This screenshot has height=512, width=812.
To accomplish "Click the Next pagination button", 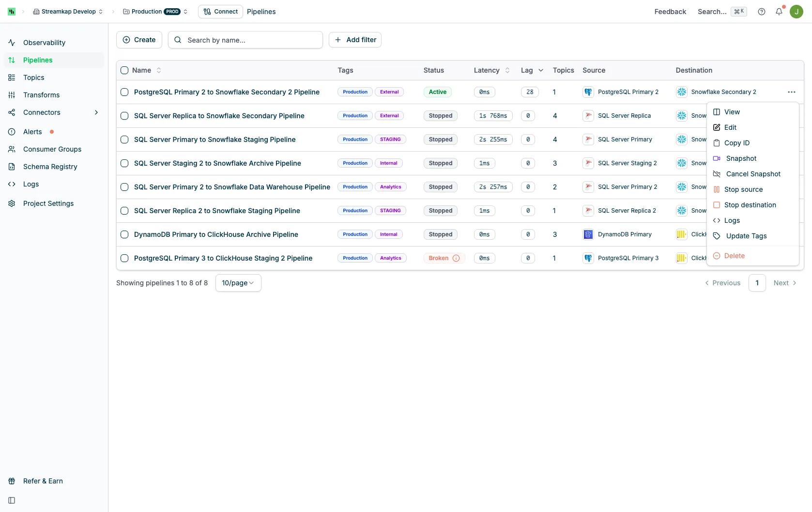I will (785, 283).
